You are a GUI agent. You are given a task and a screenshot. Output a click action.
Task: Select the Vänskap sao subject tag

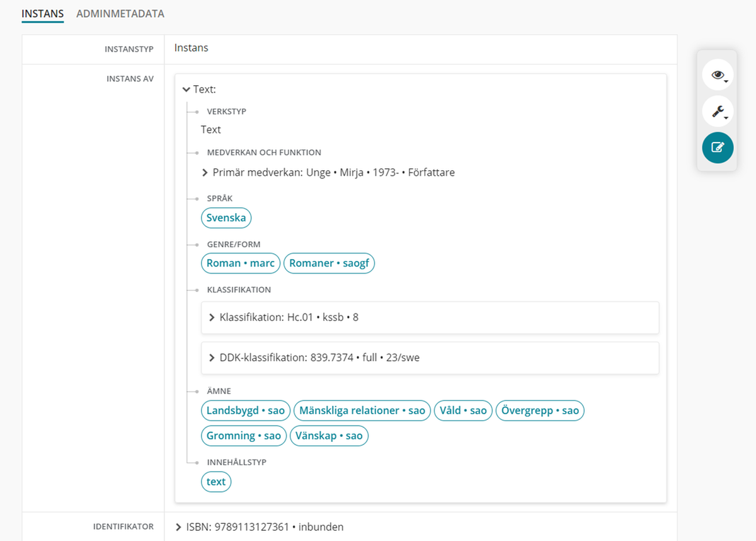(x=329, y=436)
